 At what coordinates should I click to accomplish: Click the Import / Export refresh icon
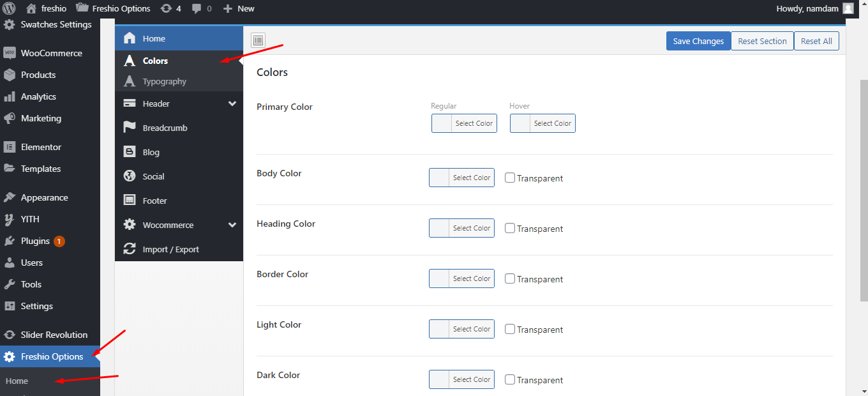130,249
